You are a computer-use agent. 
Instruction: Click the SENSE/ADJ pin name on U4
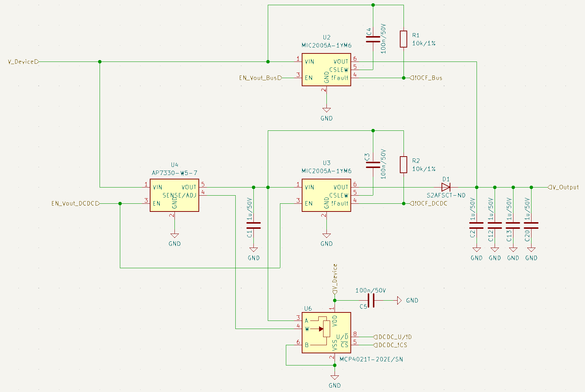point(180,195)
